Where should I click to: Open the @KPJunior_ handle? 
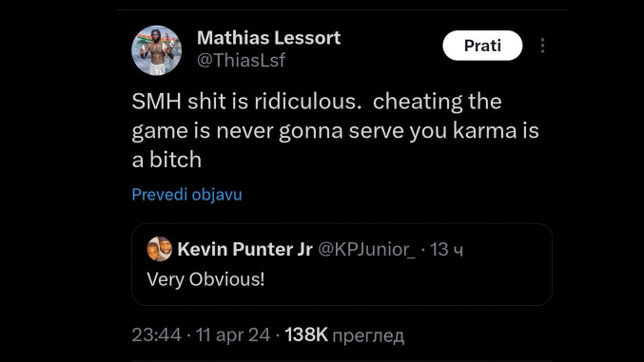[x=367, y=250]
